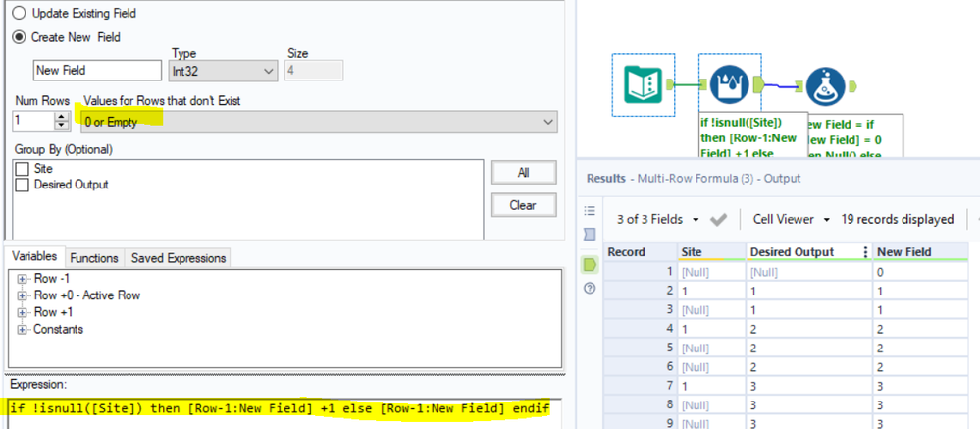Viewport: 980px width, 429px height.
Task: Open the results help question icon
Action: [x=589, y=289]
